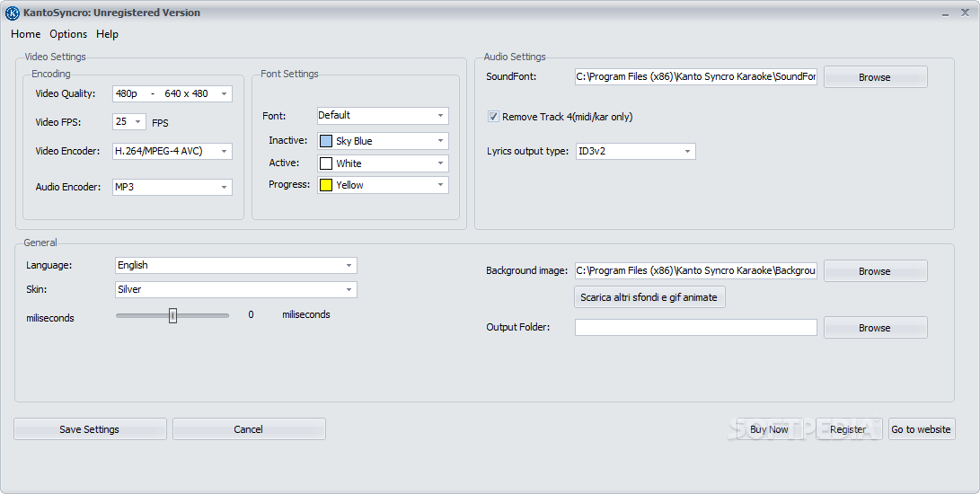980x494 pixels.
Task: Click the Register button
Action: coord(848,429)
